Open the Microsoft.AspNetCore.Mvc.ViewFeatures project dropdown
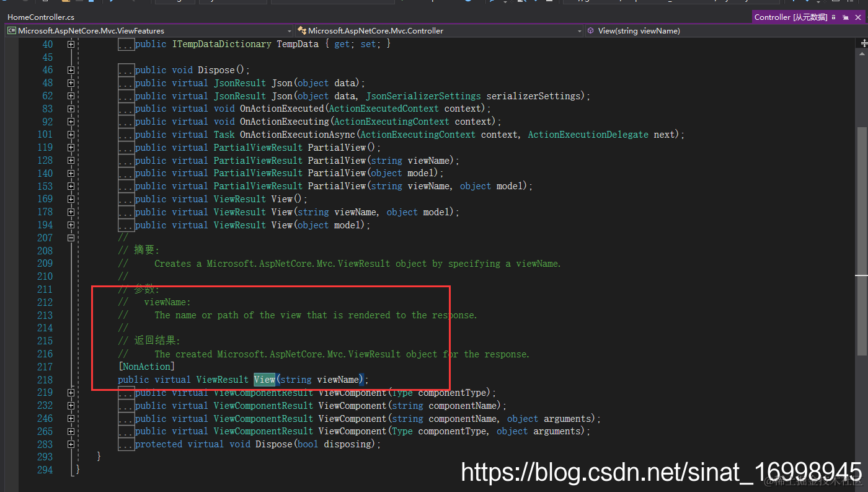 pyautogui.click(x=149, y=30)
